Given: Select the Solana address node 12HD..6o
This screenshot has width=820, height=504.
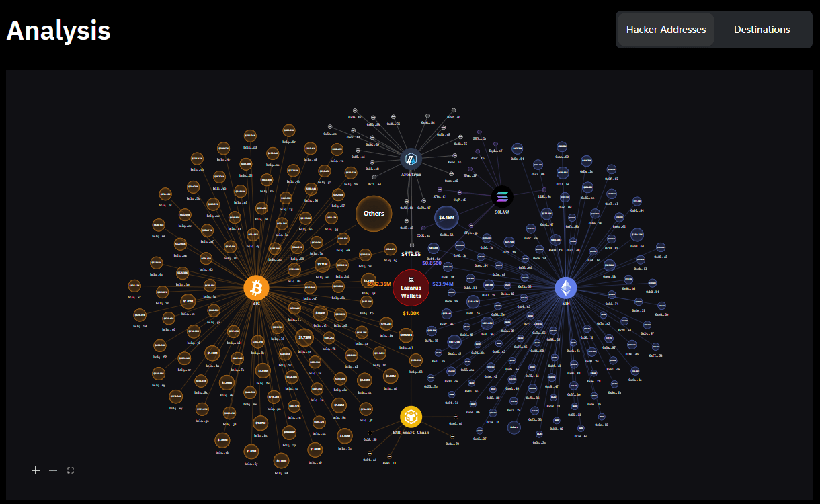Looking at the screenshot, I should pos(544,190).
